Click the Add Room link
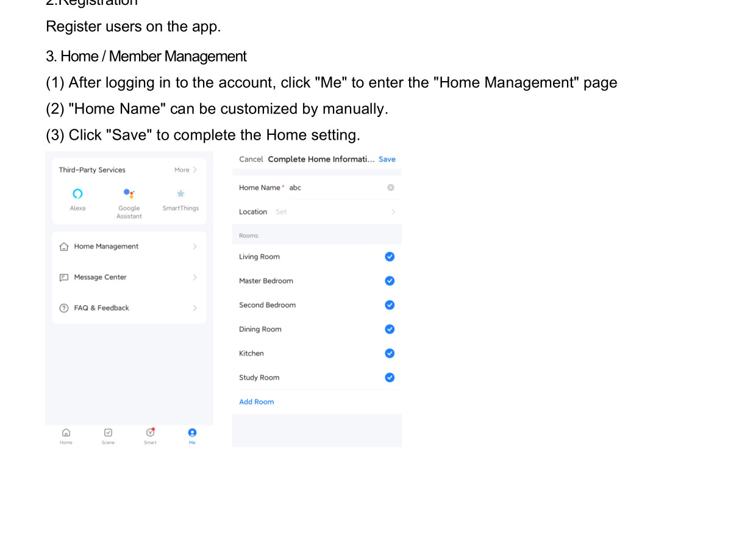 click(257, 402)
